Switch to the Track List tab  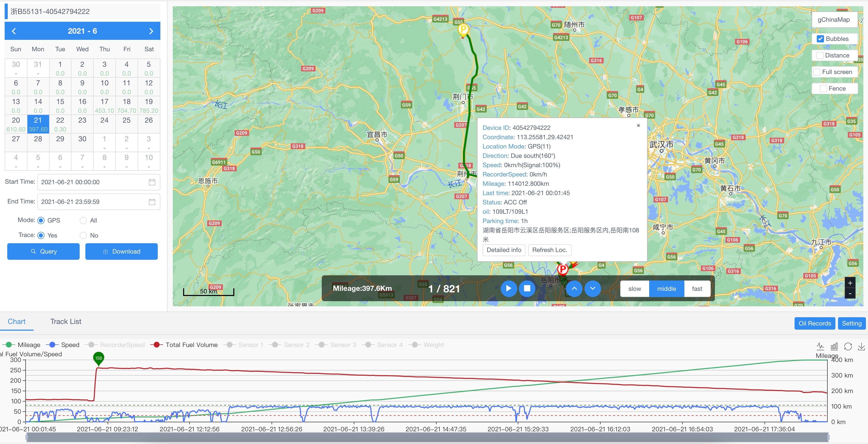tap(65, 321)
